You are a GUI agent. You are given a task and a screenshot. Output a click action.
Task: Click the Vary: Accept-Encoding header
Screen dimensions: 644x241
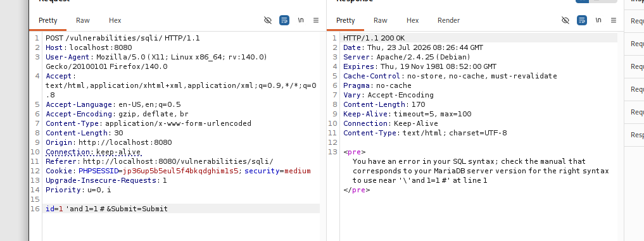(389, 95)
